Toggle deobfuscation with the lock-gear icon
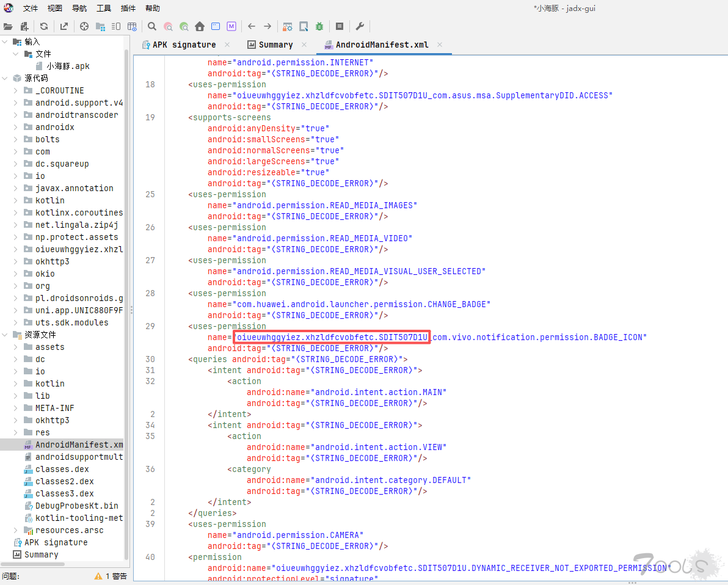Image resolution: width=728 pixels, height=585 pixels. pos(288,26)
